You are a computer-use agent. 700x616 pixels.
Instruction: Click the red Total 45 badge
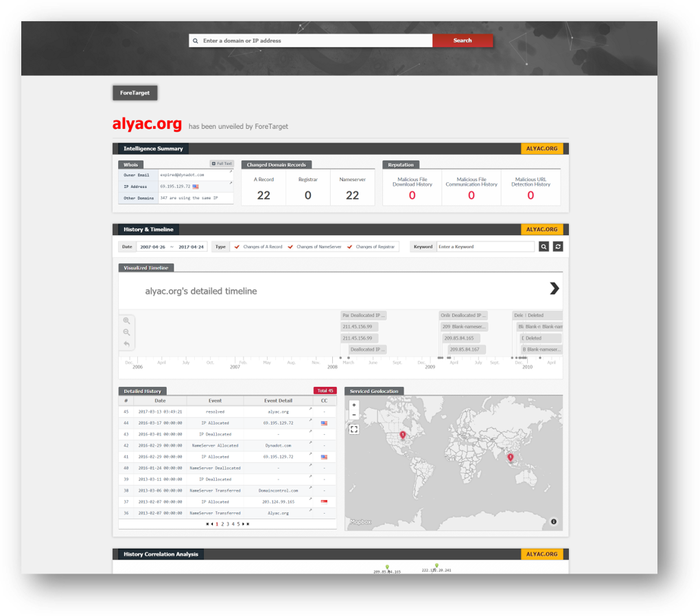[x=325, y=390]
